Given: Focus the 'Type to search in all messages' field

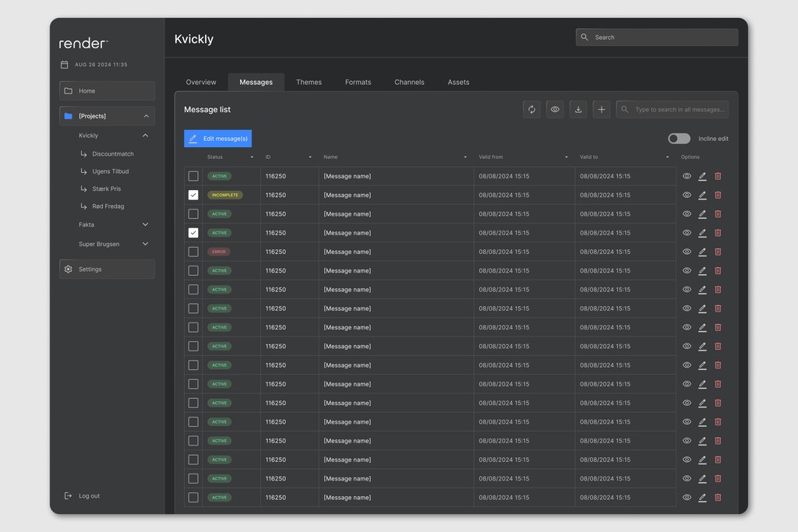Looking at the screenshot, I should pos(673,109).
